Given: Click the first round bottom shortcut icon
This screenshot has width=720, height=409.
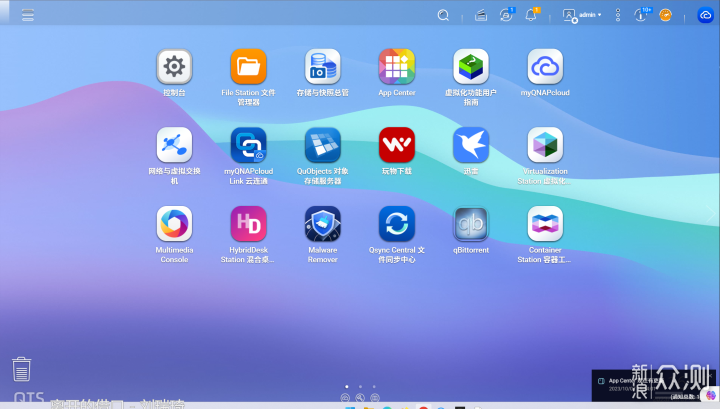Looking at the screenshot, I should [345, 398].
